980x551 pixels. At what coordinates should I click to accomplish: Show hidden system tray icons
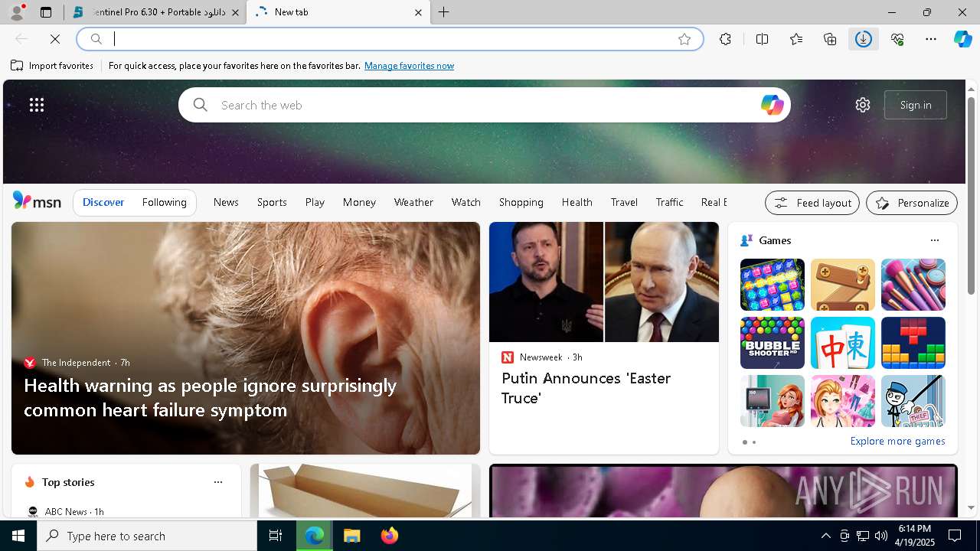(825, 536)
